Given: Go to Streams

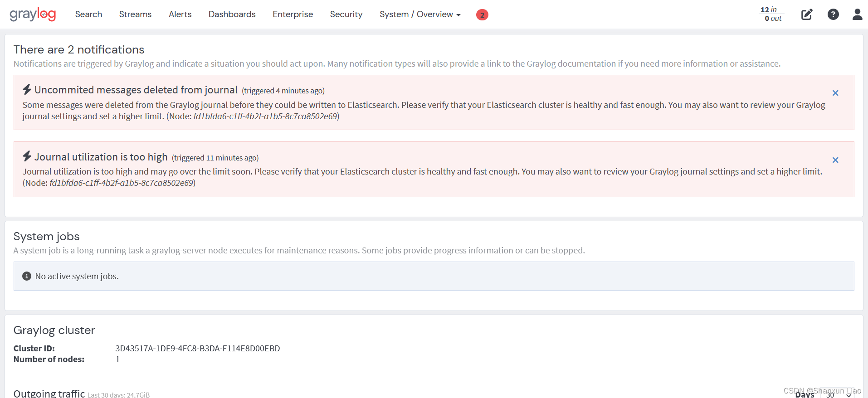Looking at the screenshot, I should [135, 15].
